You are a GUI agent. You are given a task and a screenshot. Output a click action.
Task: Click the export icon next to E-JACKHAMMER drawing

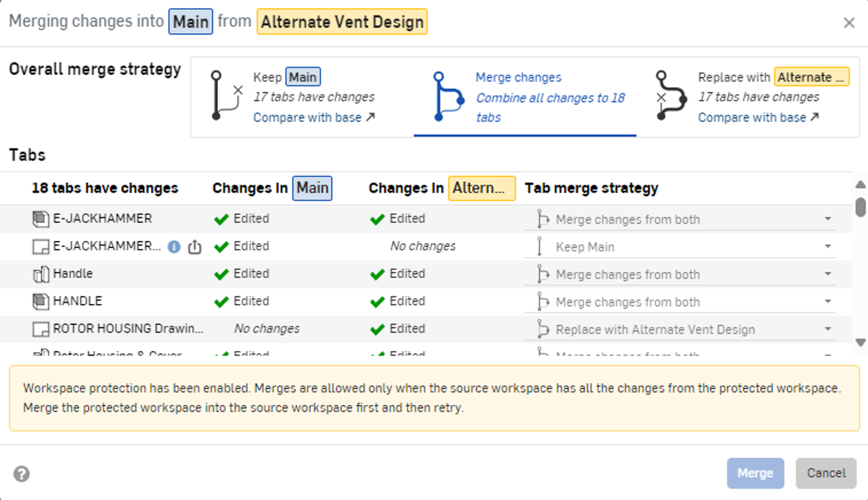[x=194, y=247]
